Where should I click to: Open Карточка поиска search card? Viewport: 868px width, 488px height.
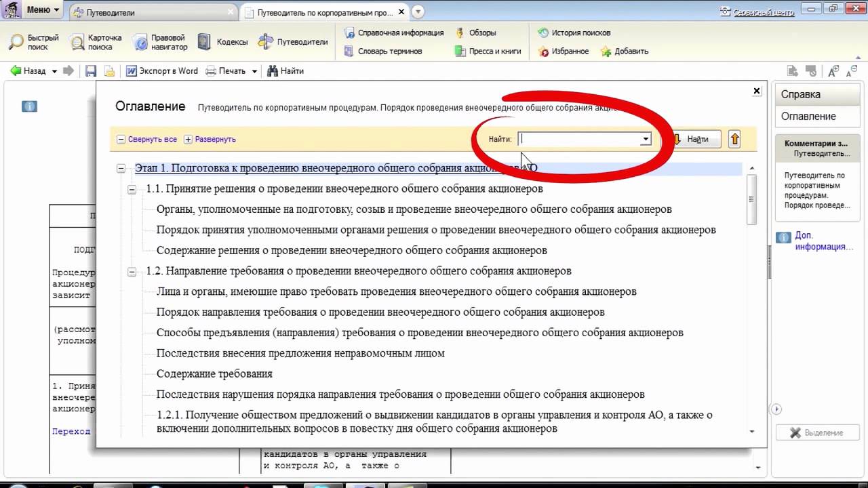click(96, 42)
